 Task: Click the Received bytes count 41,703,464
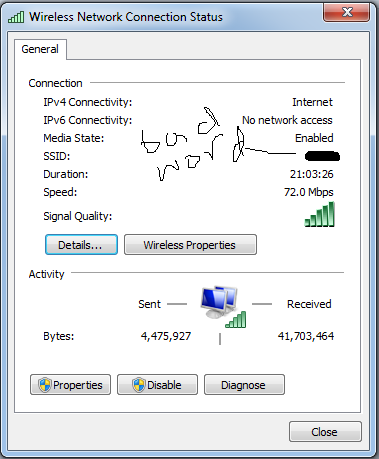[x=306, y=336]
